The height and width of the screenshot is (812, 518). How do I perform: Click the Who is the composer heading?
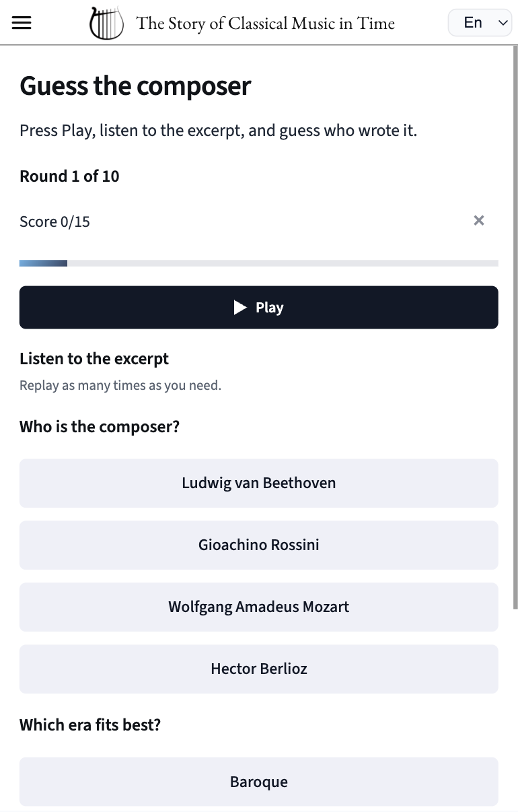(99, 426)
